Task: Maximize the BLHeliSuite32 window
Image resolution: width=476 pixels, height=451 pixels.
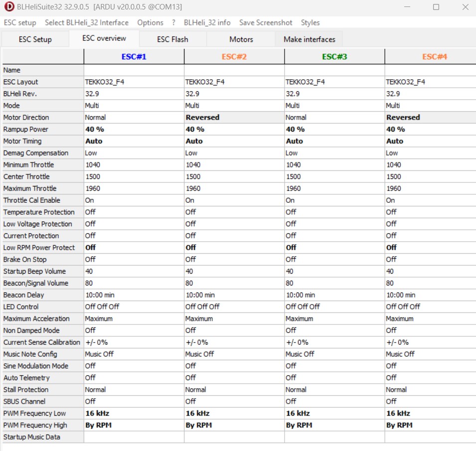Action: 436,6
